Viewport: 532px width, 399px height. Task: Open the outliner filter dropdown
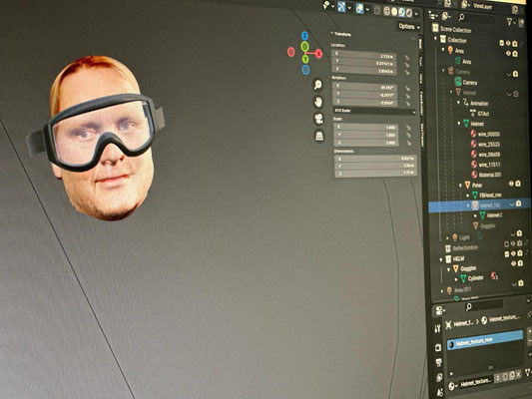point(511,22)
